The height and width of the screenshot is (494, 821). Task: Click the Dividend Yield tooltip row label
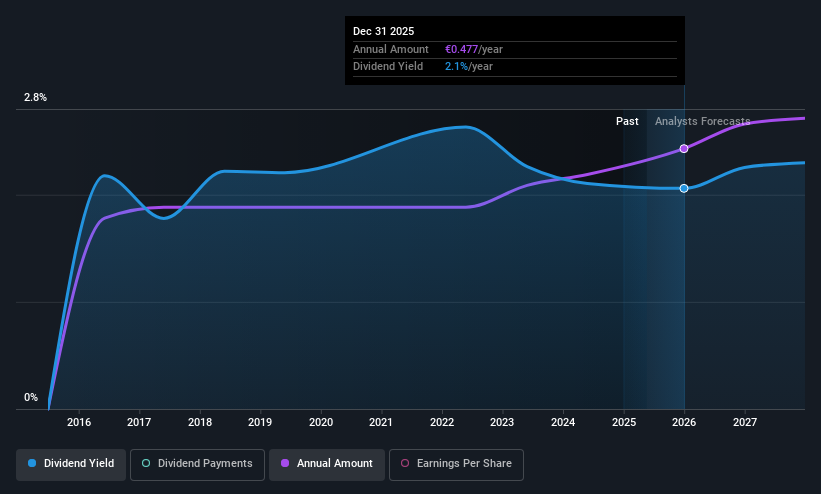click(388, 67)
